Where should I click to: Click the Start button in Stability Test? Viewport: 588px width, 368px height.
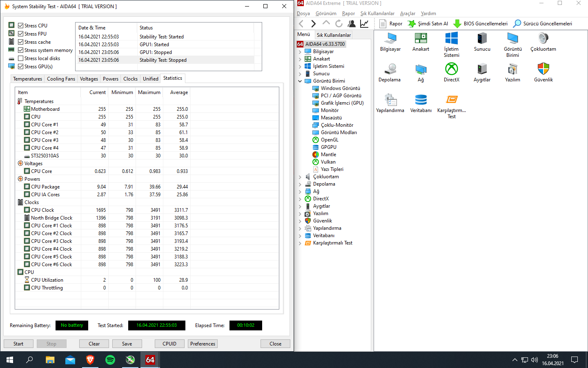click(x=18, y=344)
